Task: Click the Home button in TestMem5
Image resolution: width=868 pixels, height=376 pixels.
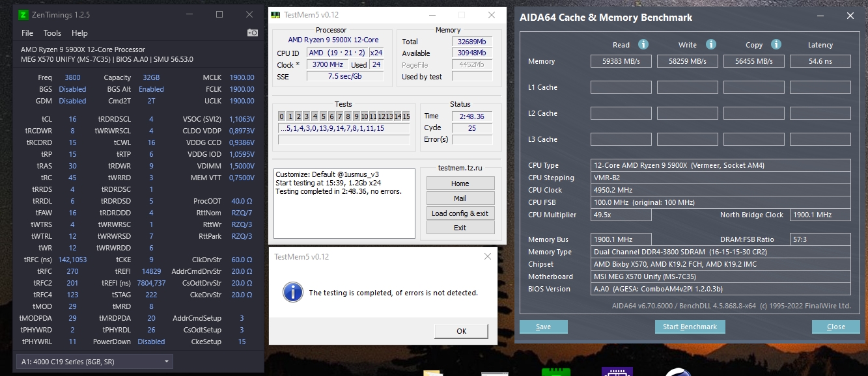Action: point(460,183)
